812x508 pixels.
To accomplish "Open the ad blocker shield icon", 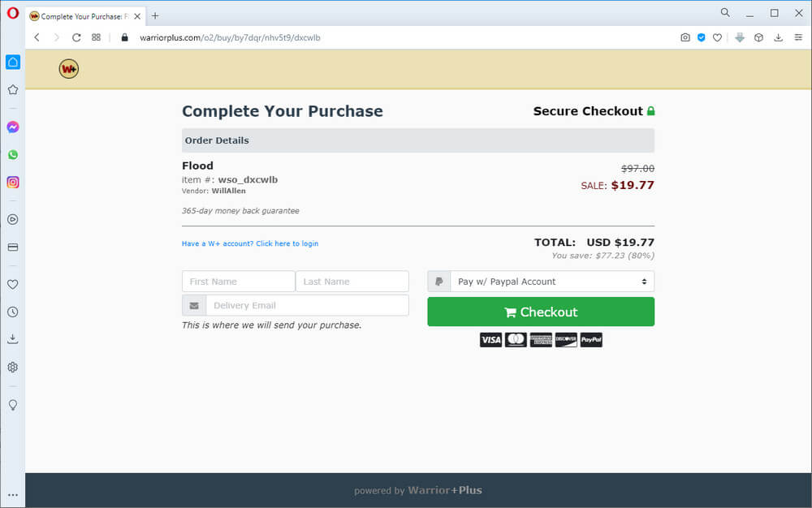I will [x=702, y=37].
